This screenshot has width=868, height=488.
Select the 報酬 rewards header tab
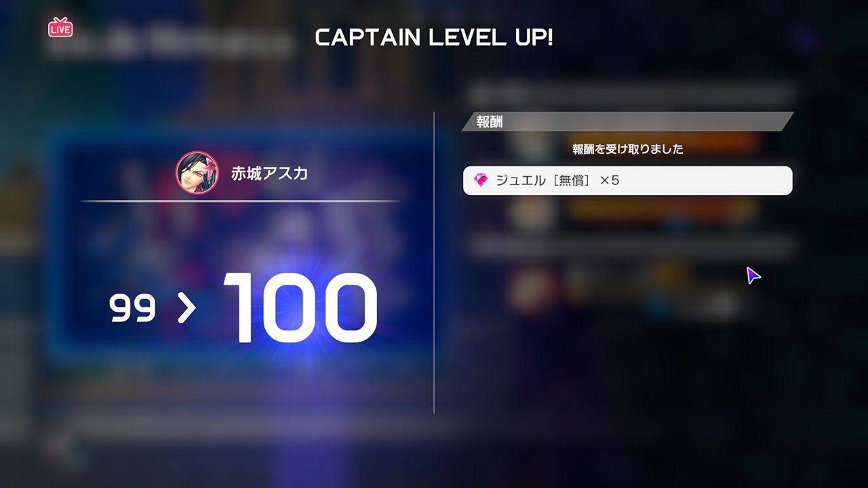coord(490,123)
